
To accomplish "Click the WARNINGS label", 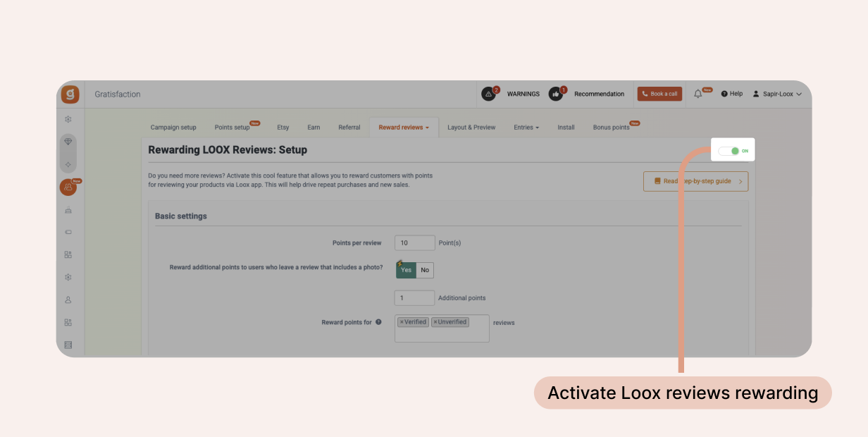I will pos(523,94).
